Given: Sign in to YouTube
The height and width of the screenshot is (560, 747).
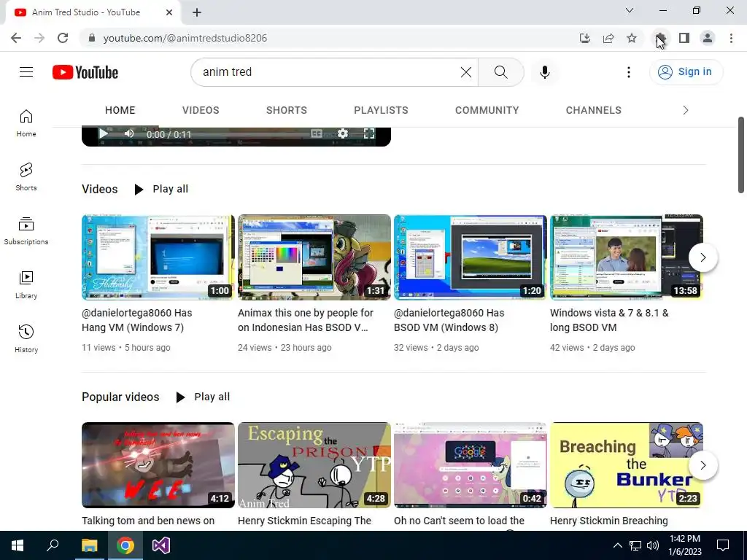Looking at the screenshot, I should [686, 72].
